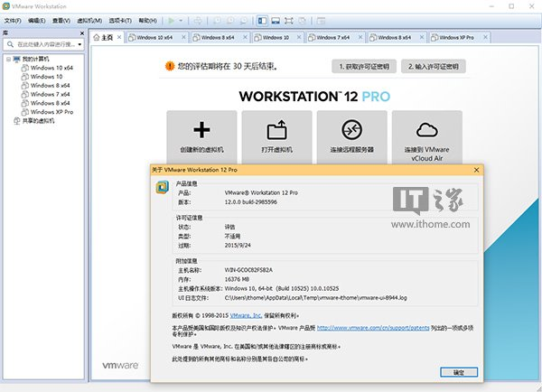Open the dropdown arrow beside Power On
This screenshot has height=392, width=542.
click(x=181, y=21)
